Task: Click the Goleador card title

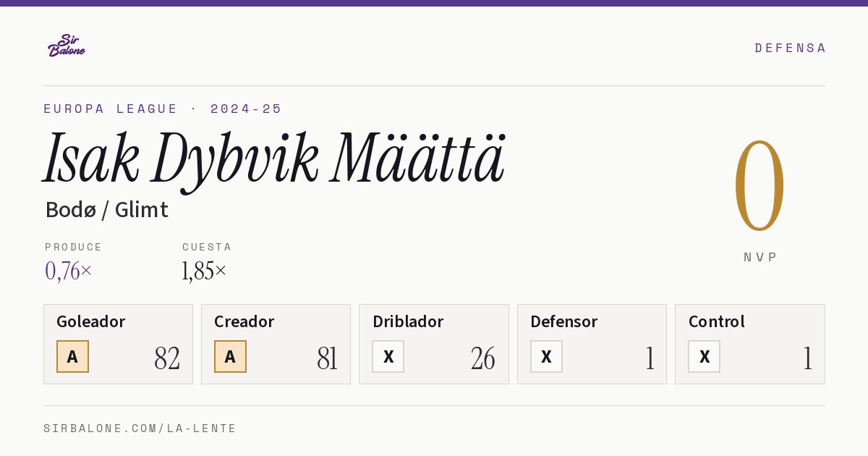Action: tap(91, 321)
